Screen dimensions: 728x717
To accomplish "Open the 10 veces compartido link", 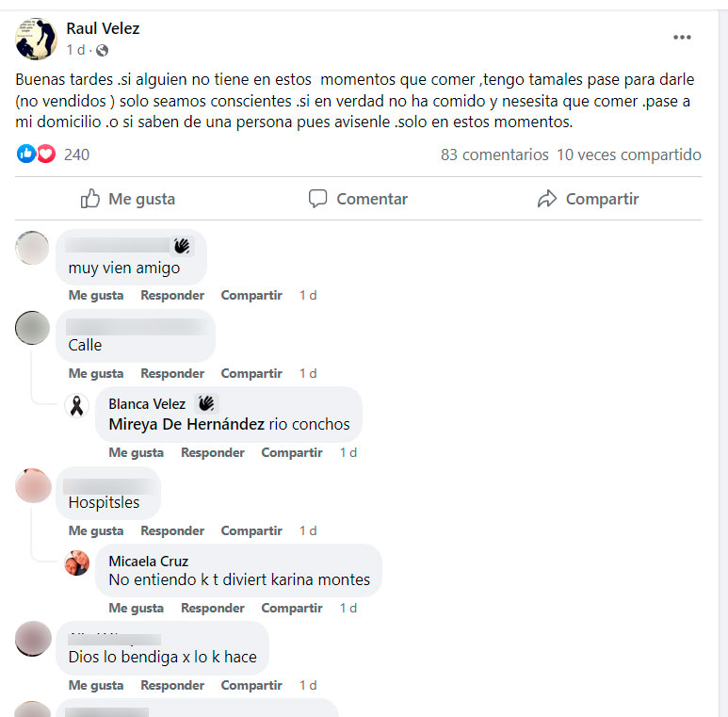I will (629, 155).
